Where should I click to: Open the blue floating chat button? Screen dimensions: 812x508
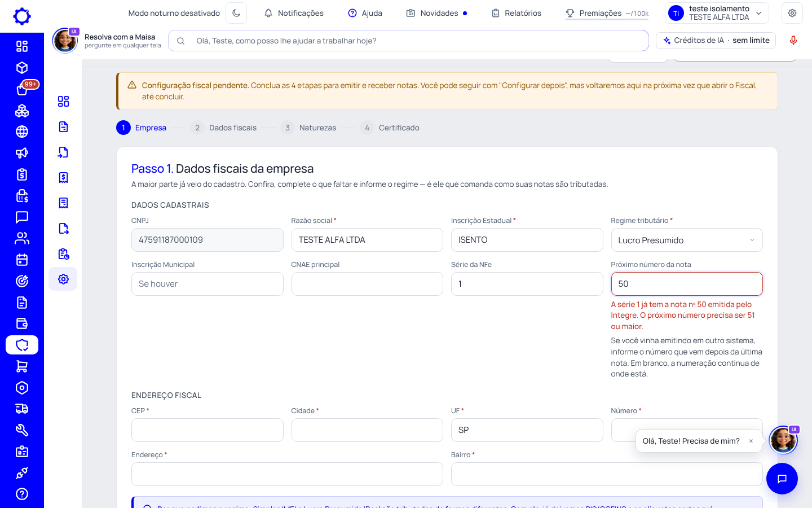coord(782,479)
